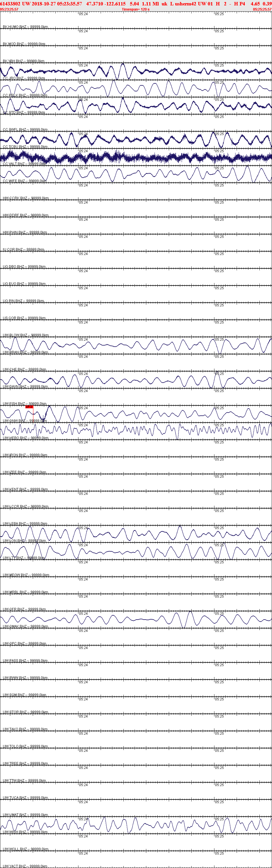The image size is (272, 868).
Task: Click the IU COR BHZ station label
Action: [24, 250]
